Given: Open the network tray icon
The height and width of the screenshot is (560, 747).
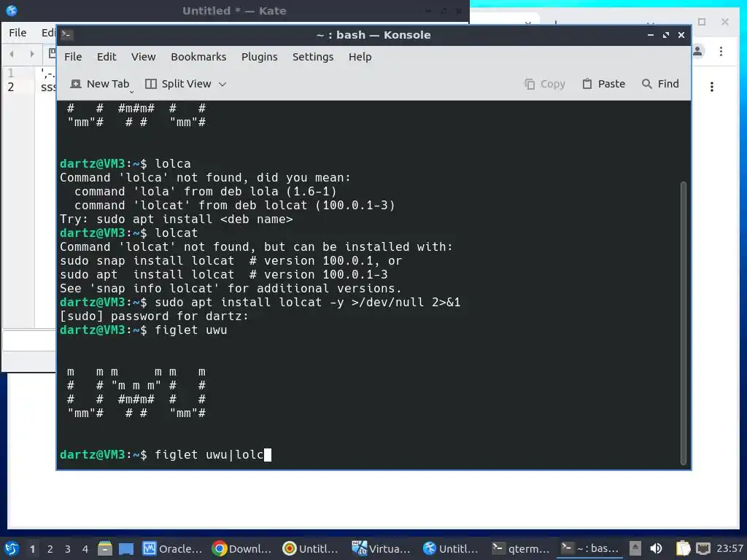Looking at the screenshot, I should 703,548.
